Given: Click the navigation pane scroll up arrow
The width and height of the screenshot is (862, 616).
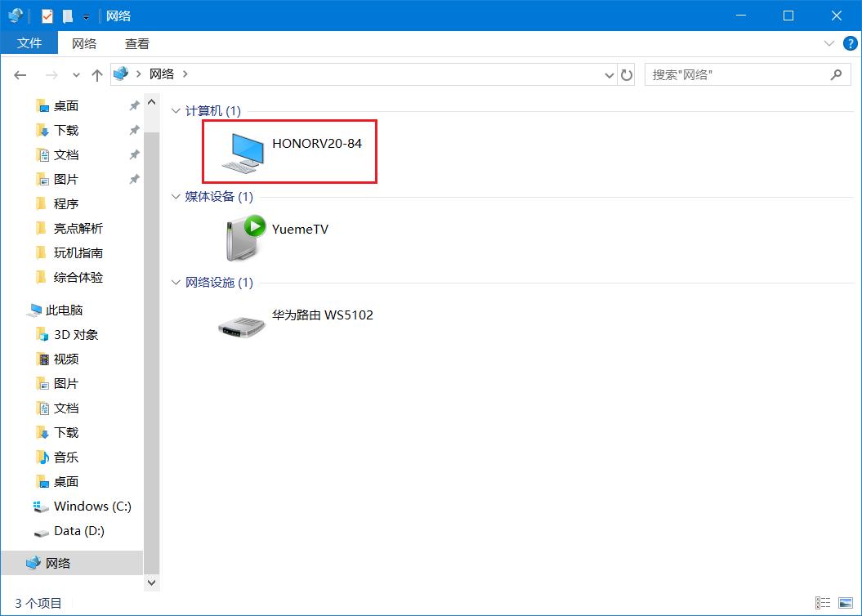Looking at the screenshot, I should pyautogui.click(x=152, y=102).
